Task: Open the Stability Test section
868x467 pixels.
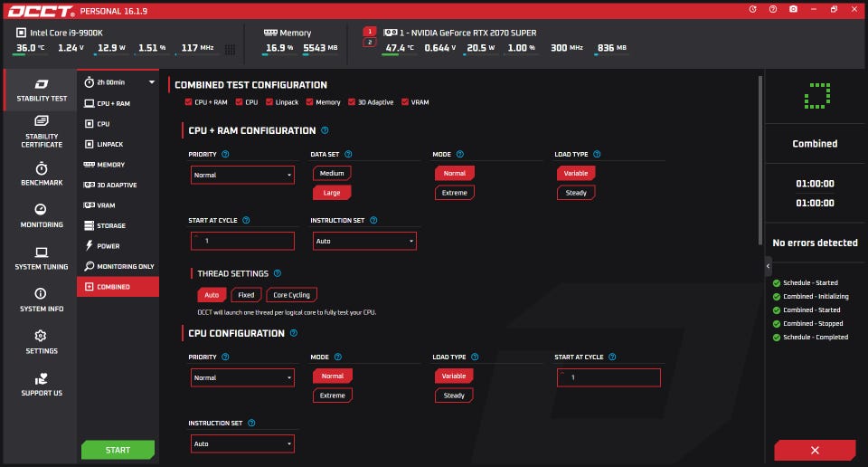Action: point(42,91)
